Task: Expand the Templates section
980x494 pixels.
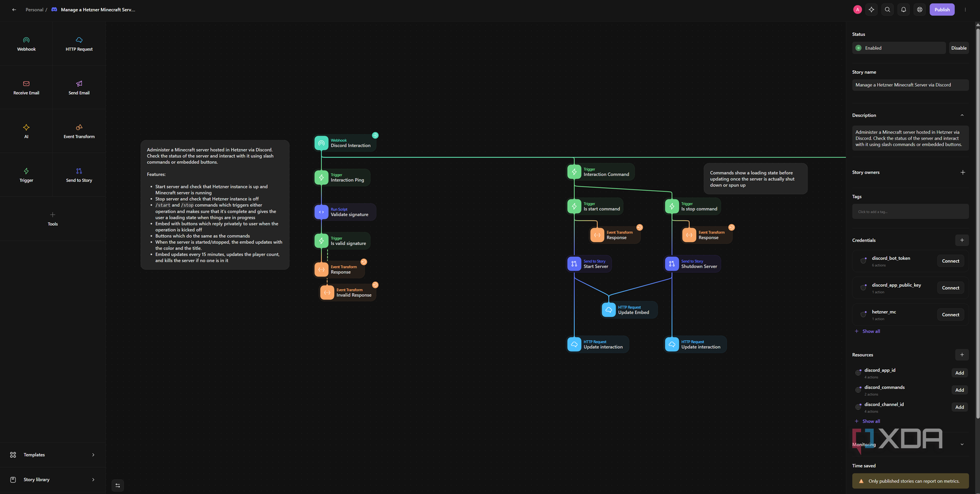Action: (53, 455)
